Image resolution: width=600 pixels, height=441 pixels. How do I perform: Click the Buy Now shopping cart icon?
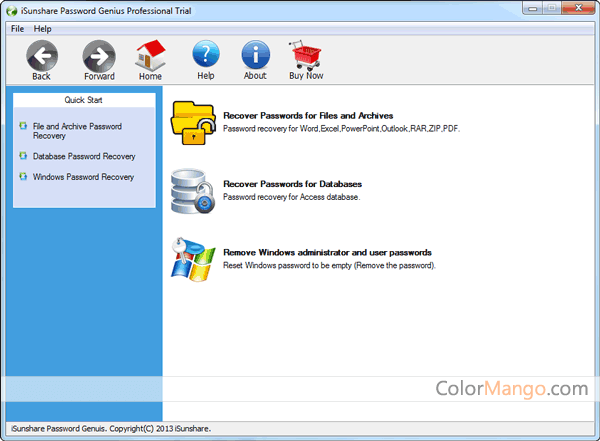click(306, 55)
